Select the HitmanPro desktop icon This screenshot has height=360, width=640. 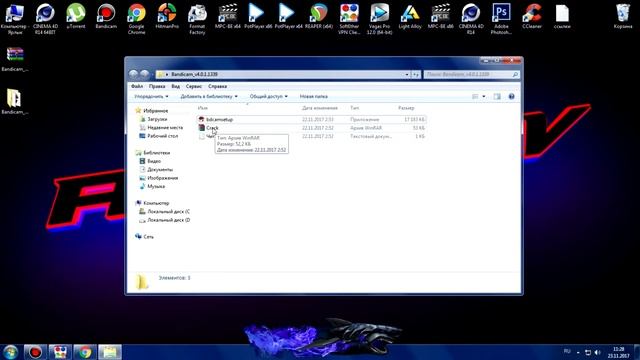pyautogui.click(x=167, y=16)
